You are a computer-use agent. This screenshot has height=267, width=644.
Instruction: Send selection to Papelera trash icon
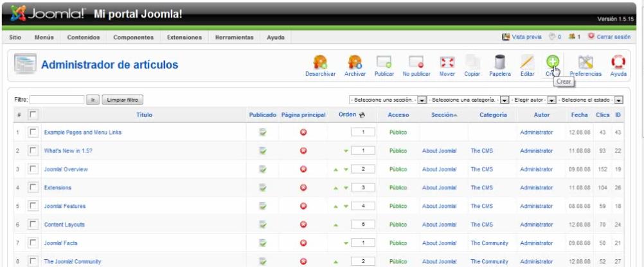pyautogui.click(x=500, y=62)
